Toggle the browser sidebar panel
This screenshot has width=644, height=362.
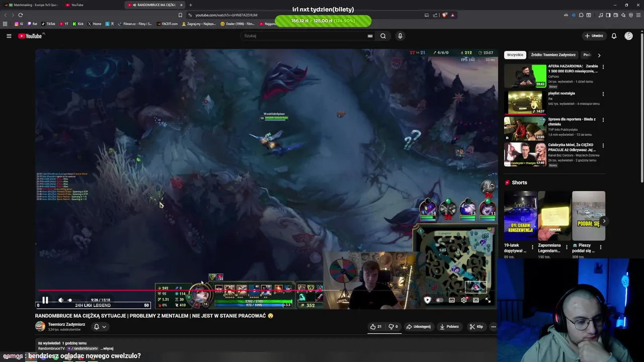coord(608,15)
